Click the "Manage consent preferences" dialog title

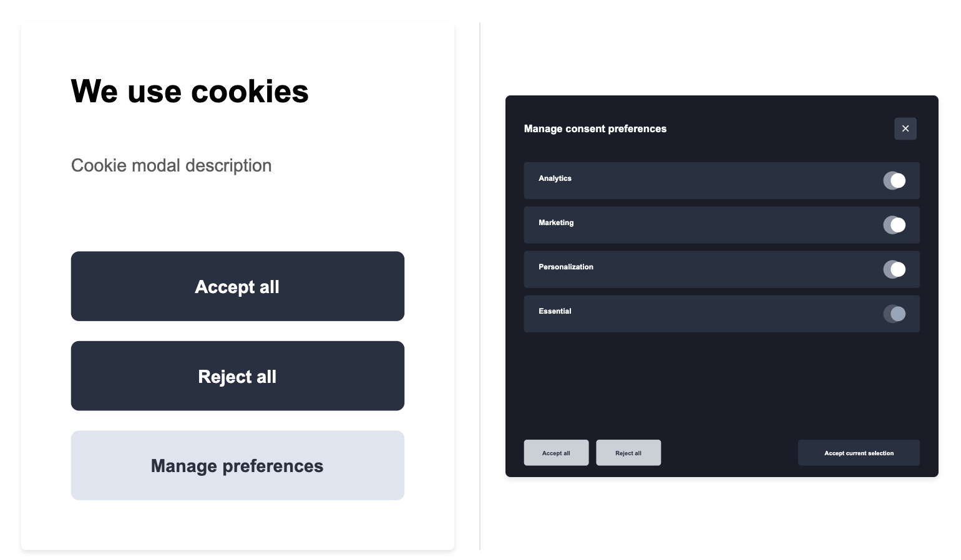(x=595, y=128)
